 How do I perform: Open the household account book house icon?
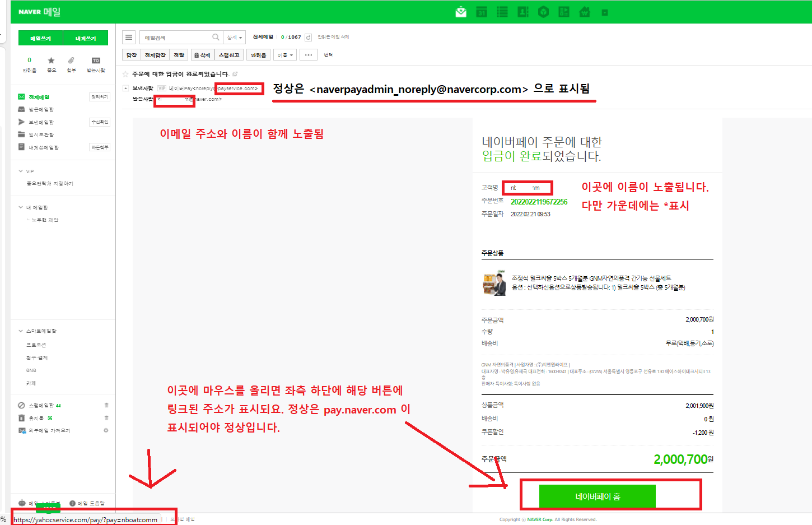pyautogui.click(x=585, y=12)
